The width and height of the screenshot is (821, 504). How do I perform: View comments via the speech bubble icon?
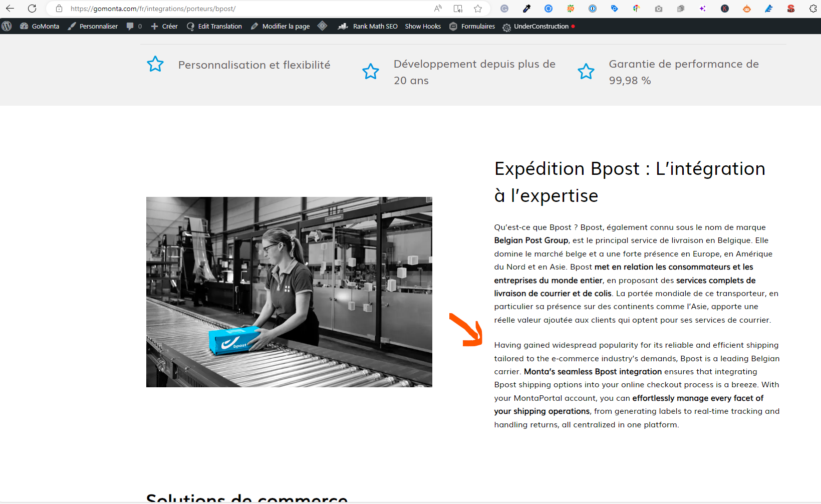click(x=134, y=26)
